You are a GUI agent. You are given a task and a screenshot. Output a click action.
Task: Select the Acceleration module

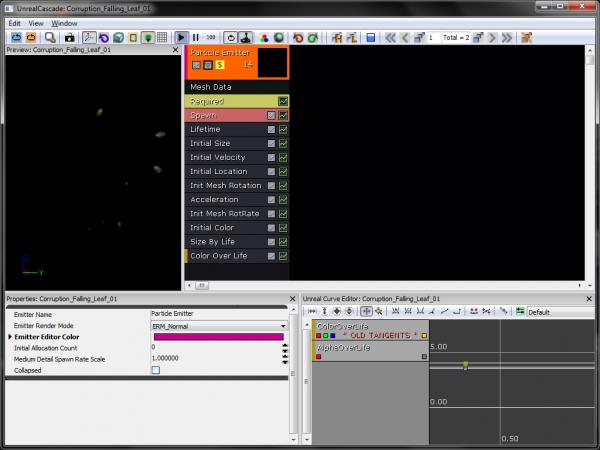click(214, 200)
